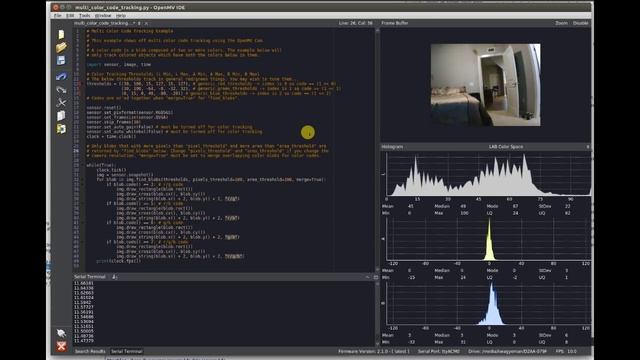Click the B histogram Max value 31
640x360 pixels.
[463, 342]
